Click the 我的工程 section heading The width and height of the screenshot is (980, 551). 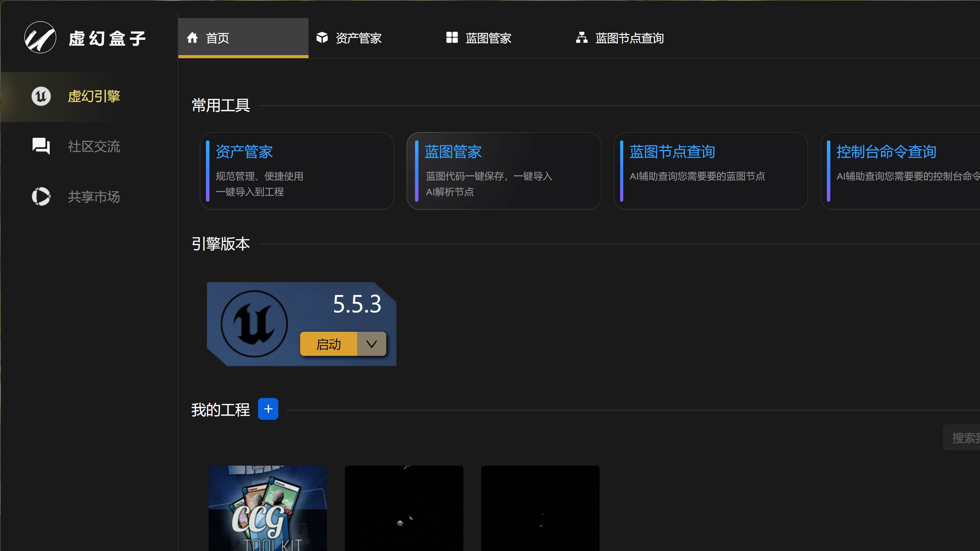click(220, 410)
